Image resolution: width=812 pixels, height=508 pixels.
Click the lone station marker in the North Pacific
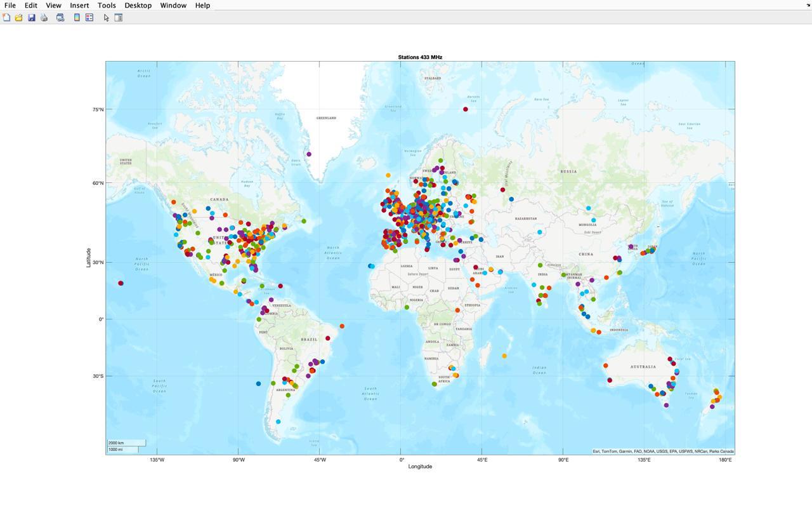coord(121,283)
